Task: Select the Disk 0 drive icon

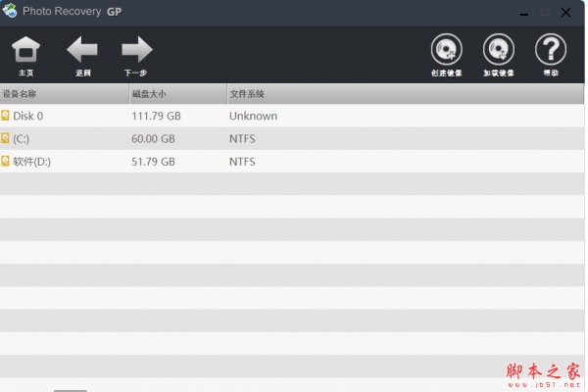Action: coord(5,116)
